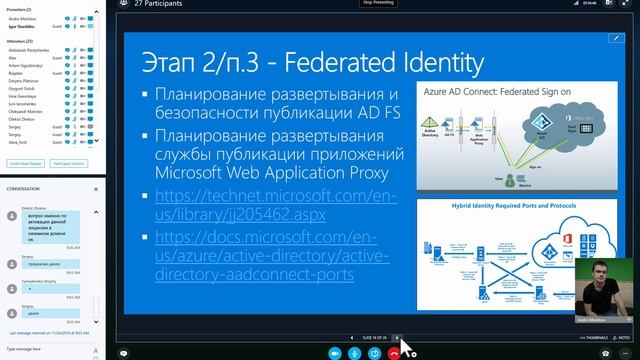Click Igor Shastitko's screen sharing icon
Screen dimensions: 640x360
coord(91,27)
